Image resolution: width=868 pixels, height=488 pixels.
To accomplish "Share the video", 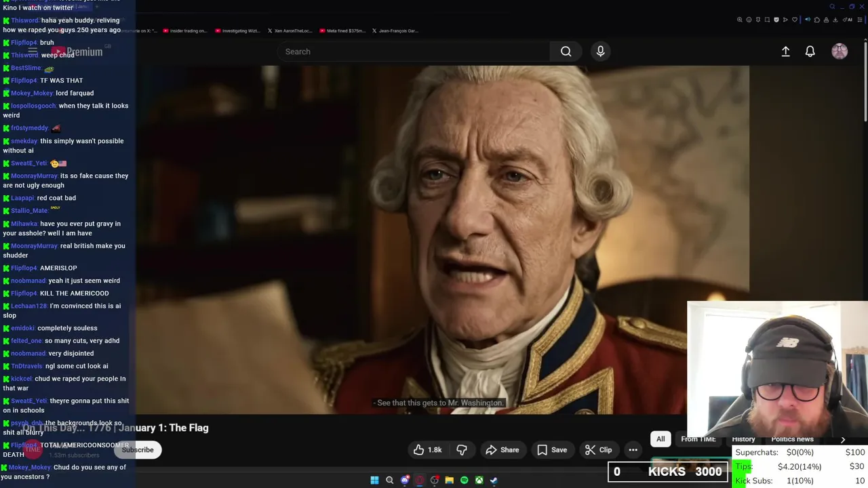I will point(502,450).
